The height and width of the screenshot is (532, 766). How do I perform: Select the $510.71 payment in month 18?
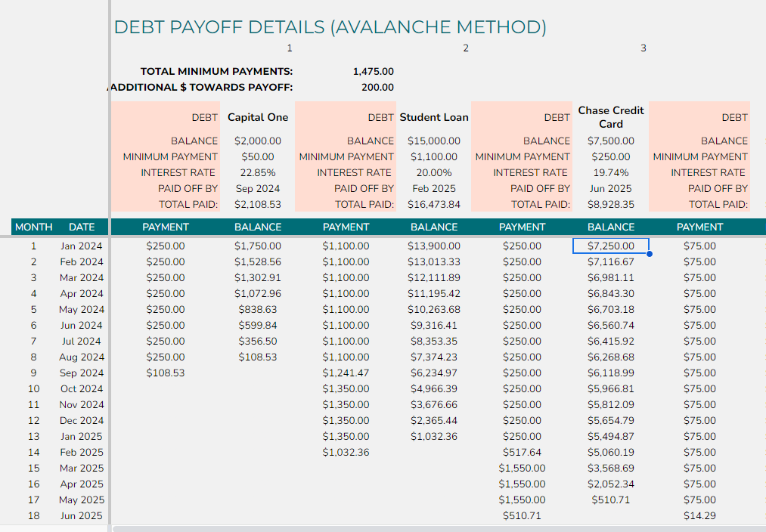[x=522, y=515]
